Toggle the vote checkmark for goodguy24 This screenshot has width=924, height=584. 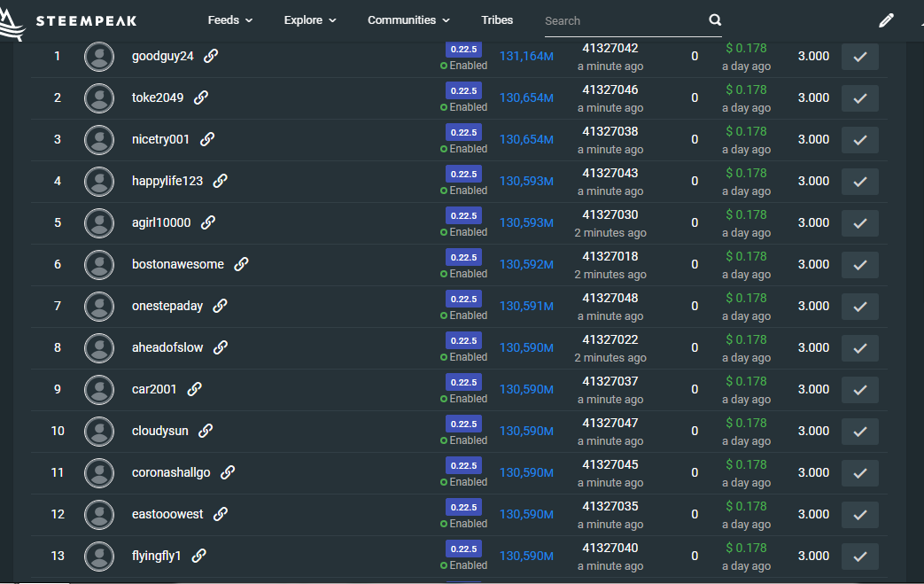point(859,57)
